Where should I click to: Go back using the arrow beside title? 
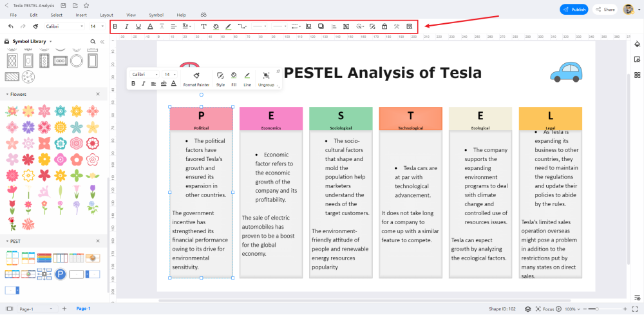(6, 6)
